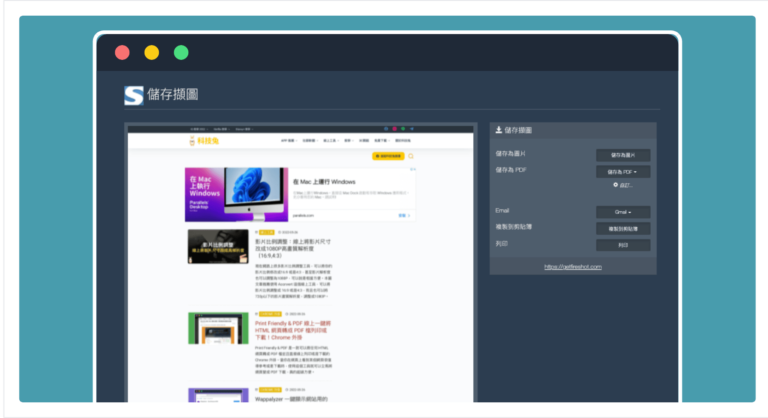Click the download icon in the panel header

click(499, 130)
